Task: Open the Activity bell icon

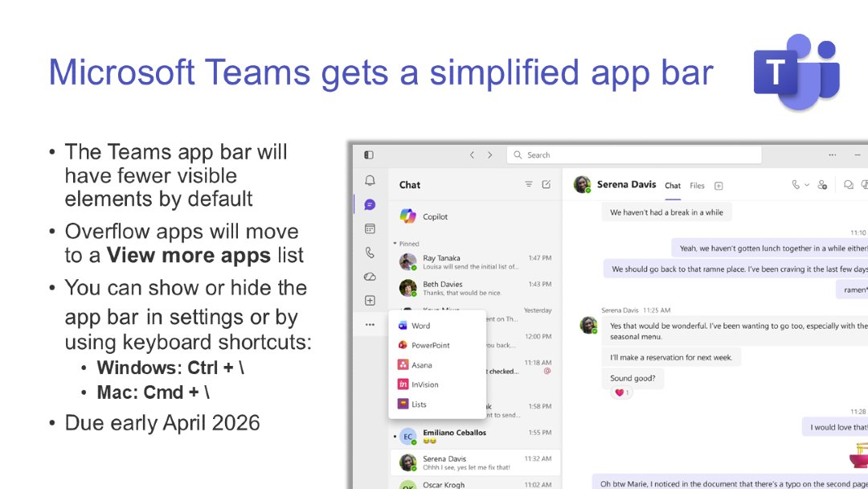Action: pyautogui.click(x=370, y=180)
